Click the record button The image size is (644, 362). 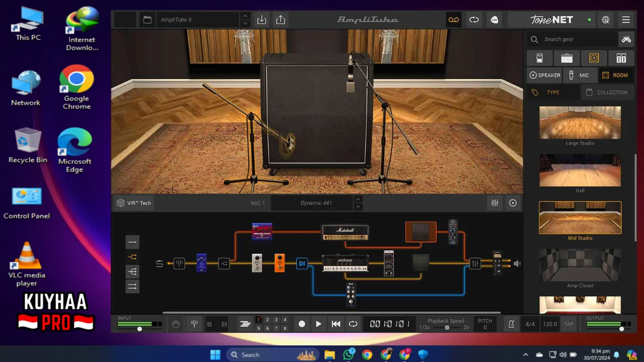[302, 324]
